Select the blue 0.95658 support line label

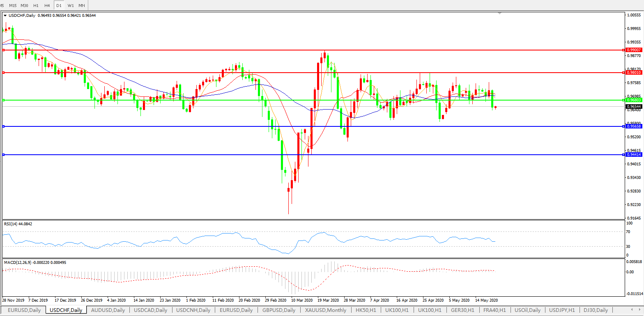(x=633, y=126)
